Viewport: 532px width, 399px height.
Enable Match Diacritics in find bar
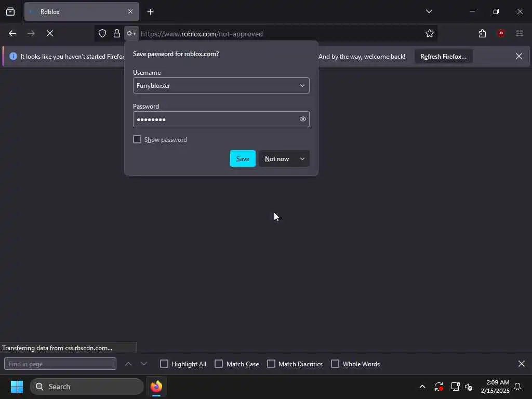[x=271, y=364]
